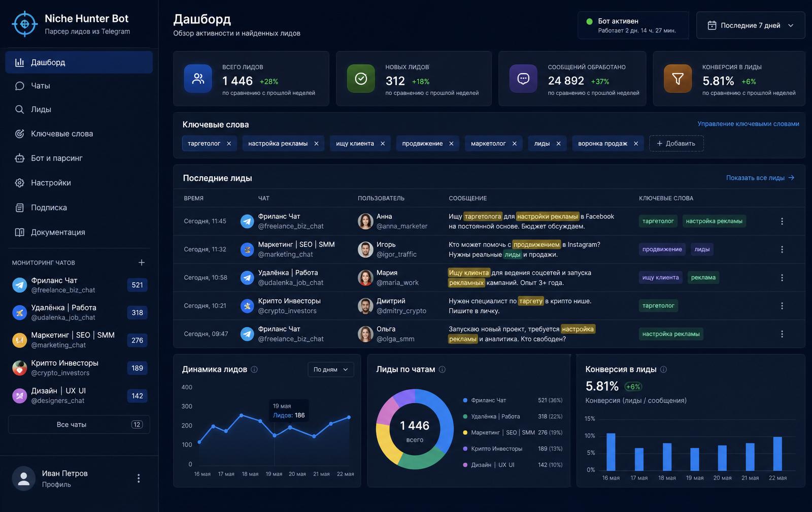Image resolution: width=812 pixels, height=512 pixels.
Task: Open the row menu for Ольга's lead
Action: [782, 334]
